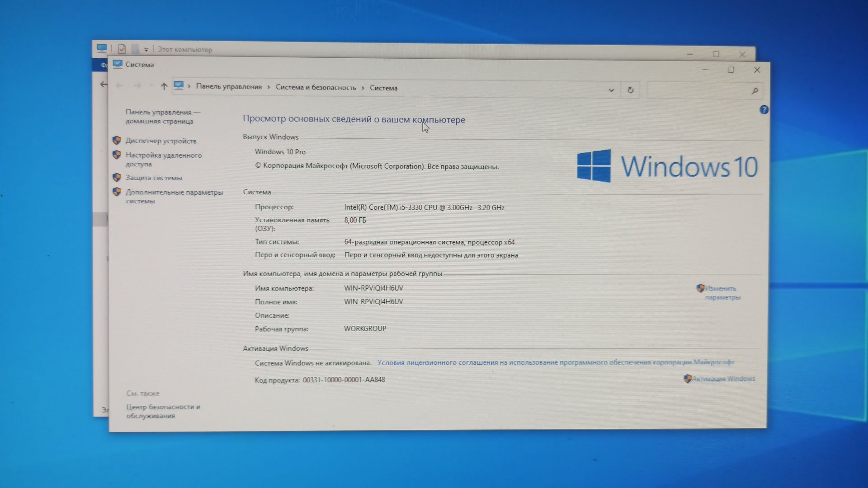868x488 pixels.
Task: Open Центр безопасности и обслуживания link
Action: (163, 411)
